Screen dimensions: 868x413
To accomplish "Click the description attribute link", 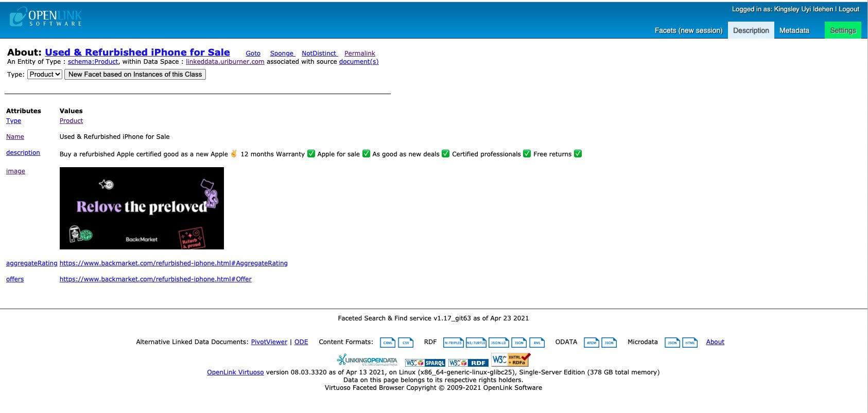I will (x=23, y=153).
